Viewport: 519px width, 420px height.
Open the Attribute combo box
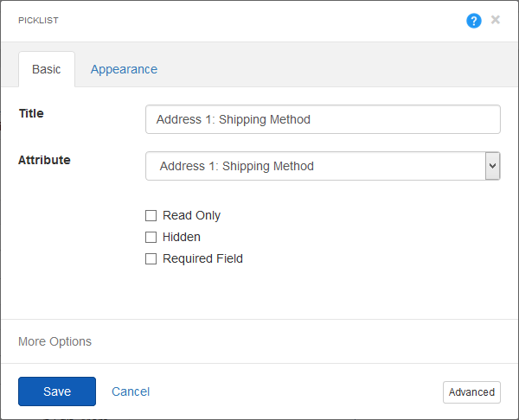323,166
